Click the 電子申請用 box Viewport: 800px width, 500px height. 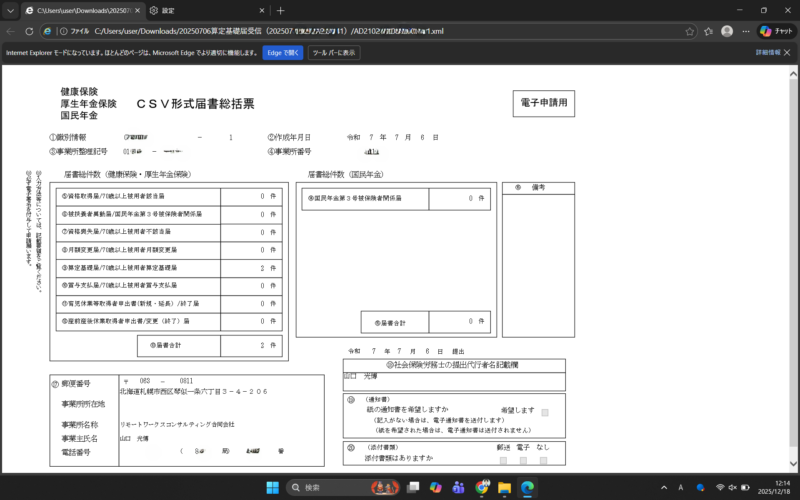(x=543, y=103)
